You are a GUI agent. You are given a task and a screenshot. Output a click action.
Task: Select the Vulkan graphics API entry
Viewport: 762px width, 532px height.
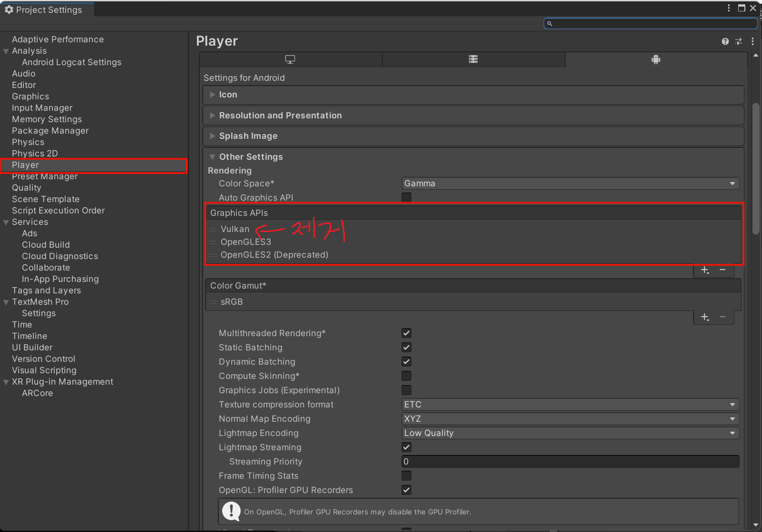[x=235, y=229]
